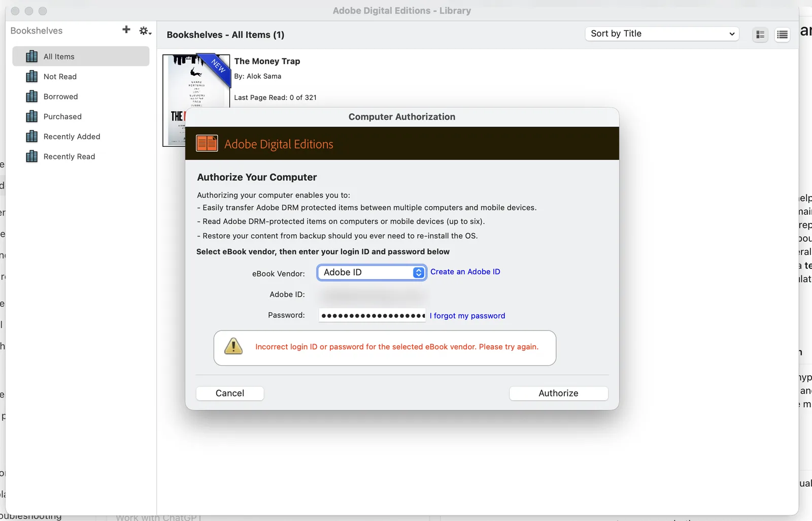Click the Not Read bookshelf icon
812x521 pixels.
31,76
